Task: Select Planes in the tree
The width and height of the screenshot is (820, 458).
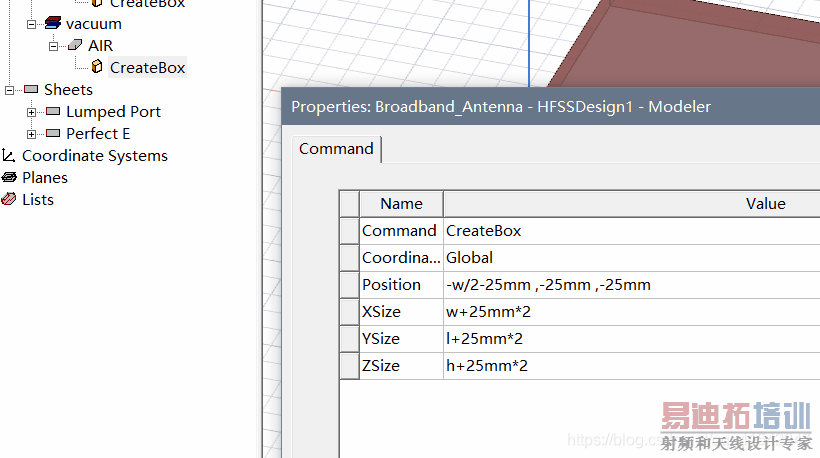Action: click(x=45, y=178)
